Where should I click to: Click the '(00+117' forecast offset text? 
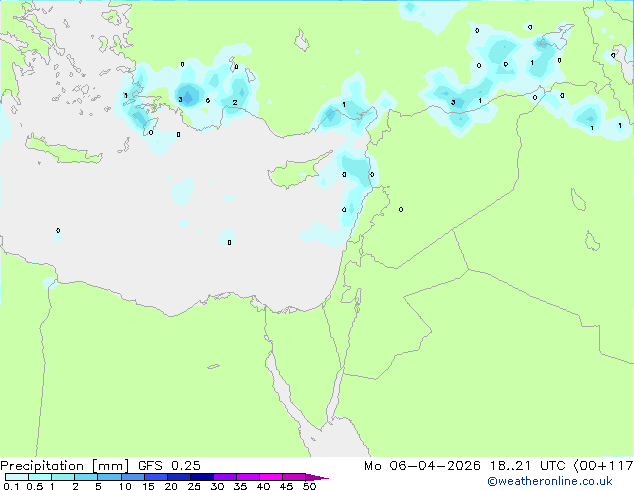coord(604,466)
